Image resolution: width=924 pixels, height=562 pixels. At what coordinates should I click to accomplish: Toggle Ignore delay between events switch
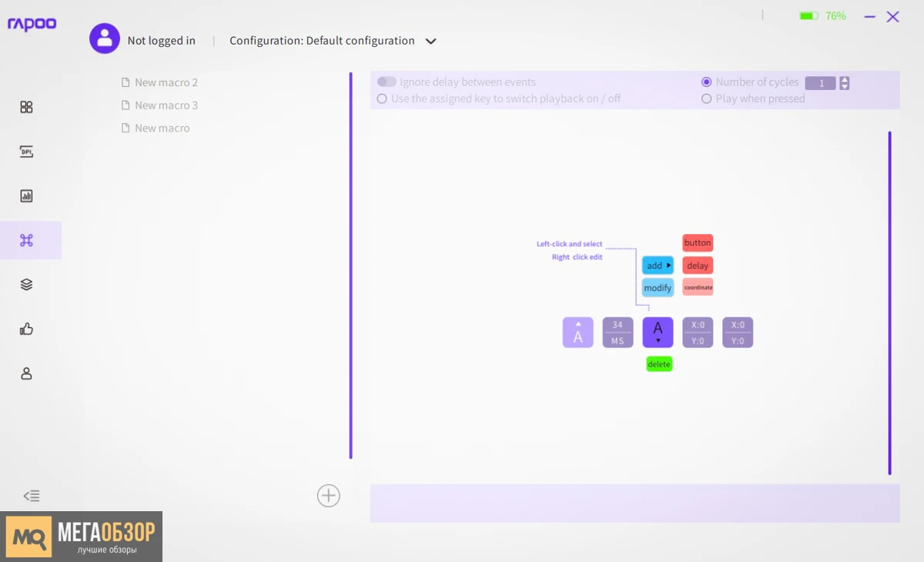point(387,82)
